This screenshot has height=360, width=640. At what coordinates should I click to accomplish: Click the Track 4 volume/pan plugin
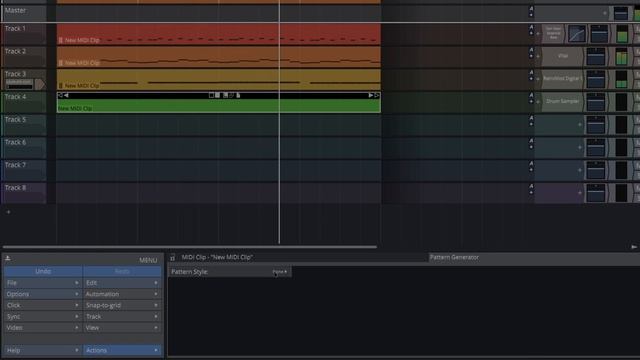596,102
